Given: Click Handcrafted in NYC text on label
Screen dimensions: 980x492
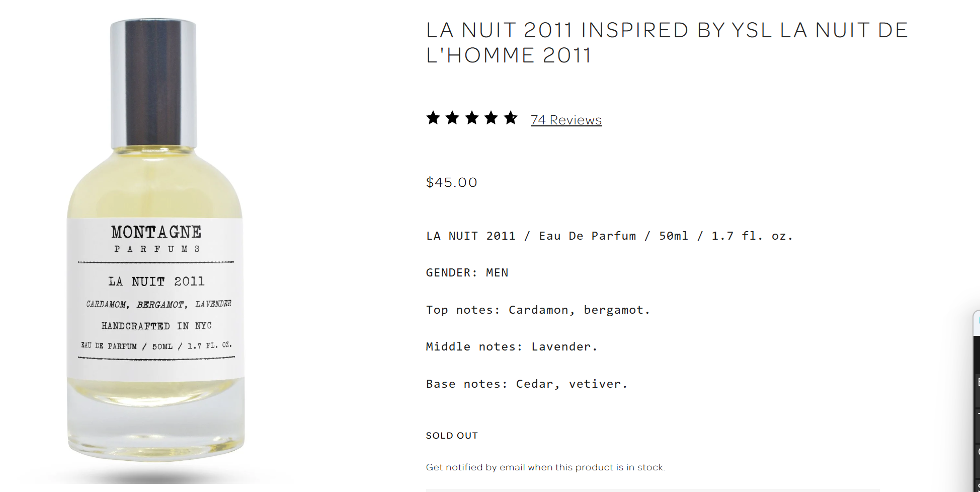Looking at the screenshot, I should click(x=156, y=326).
